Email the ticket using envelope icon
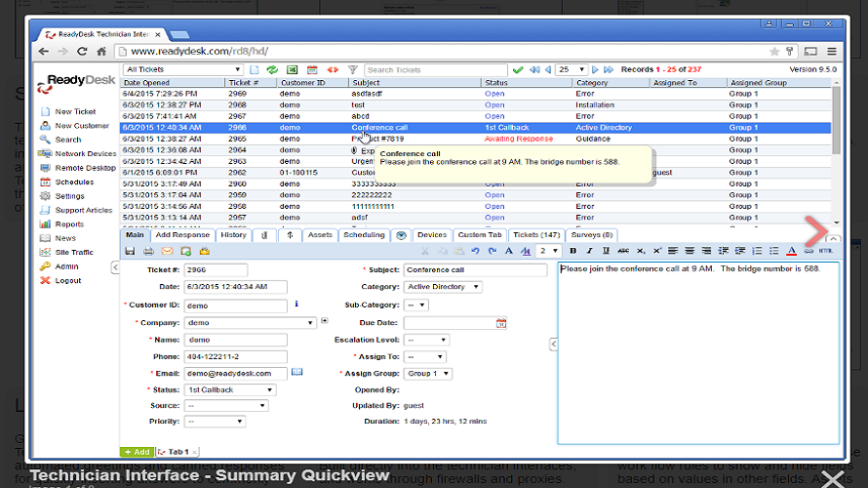 167,252
